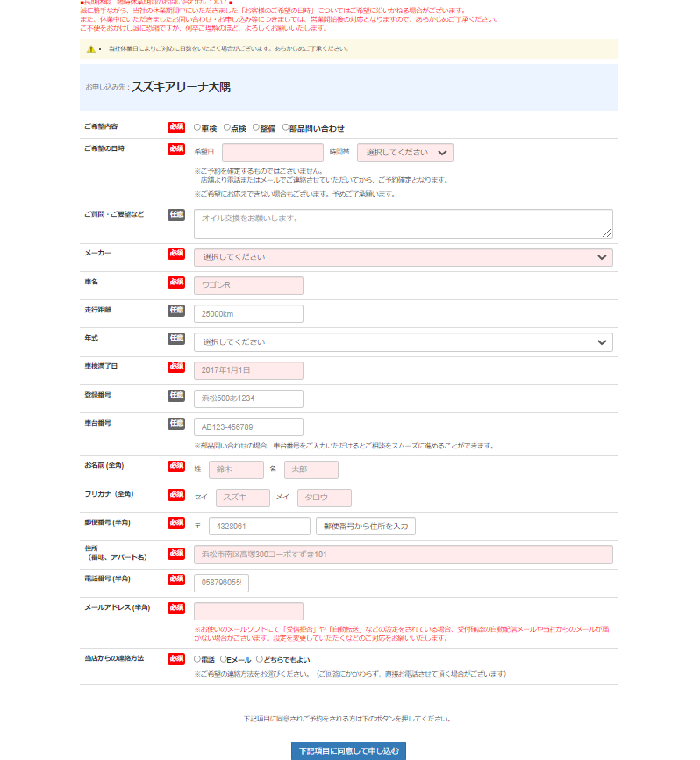Select the 車検 radio option
The image size is (700, 760).
197,127
